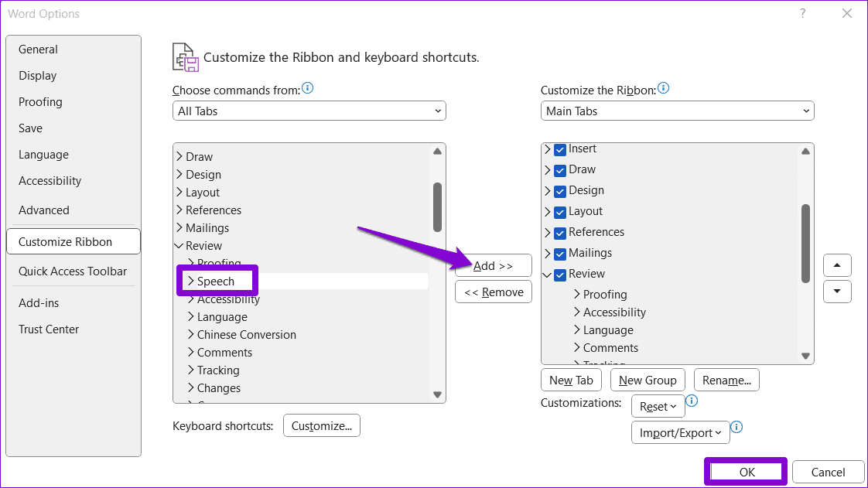Collapse Review in the ribbon tabs list

[547, 275]
